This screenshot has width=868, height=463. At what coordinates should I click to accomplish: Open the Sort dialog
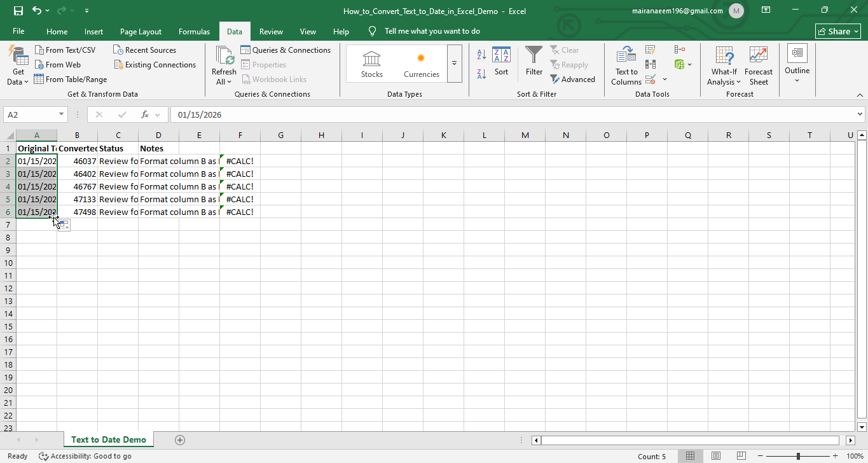click(x=501, y=62)
